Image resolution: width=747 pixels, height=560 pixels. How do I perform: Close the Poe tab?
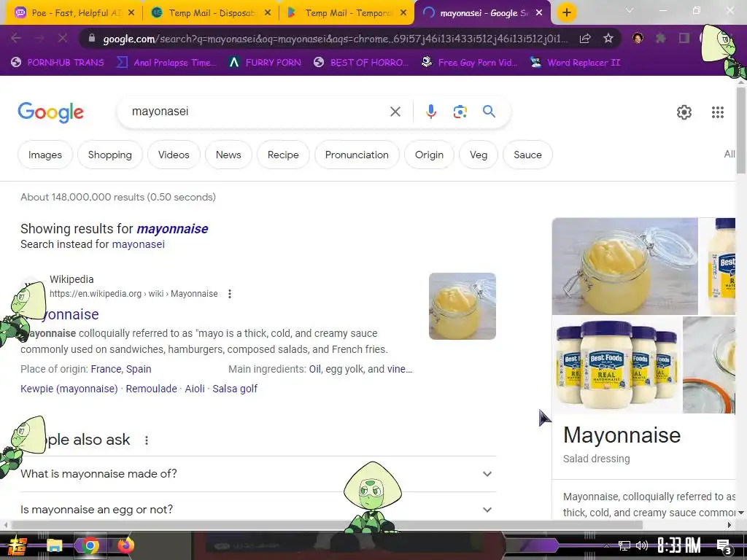(131, 13)
